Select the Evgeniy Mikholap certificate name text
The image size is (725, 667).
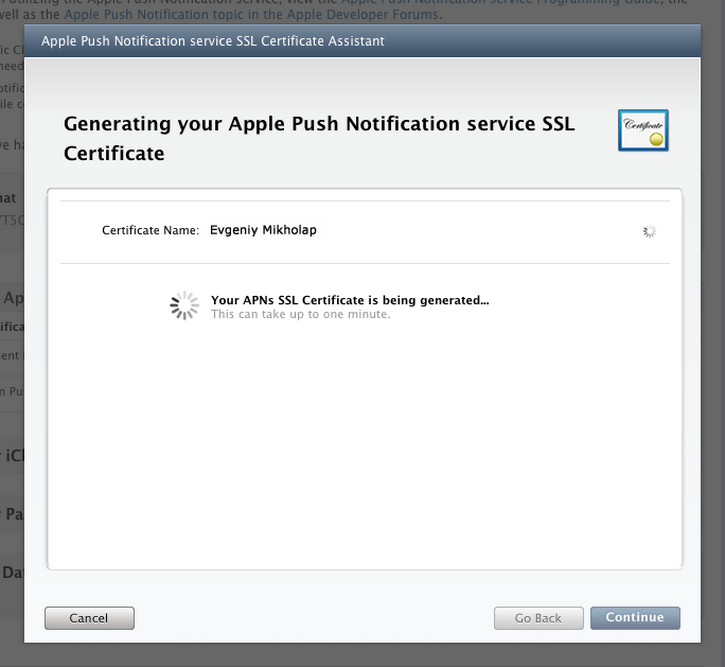[x=263, y=230]
